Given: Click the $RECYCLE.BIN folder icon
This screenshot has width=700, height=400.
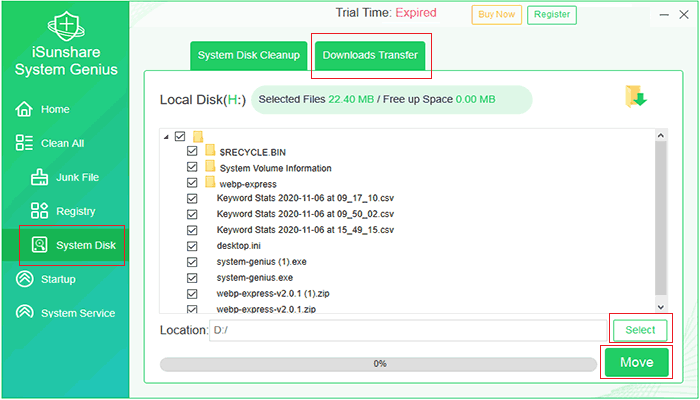Looking at the screenshot, I should coord(210,151).
